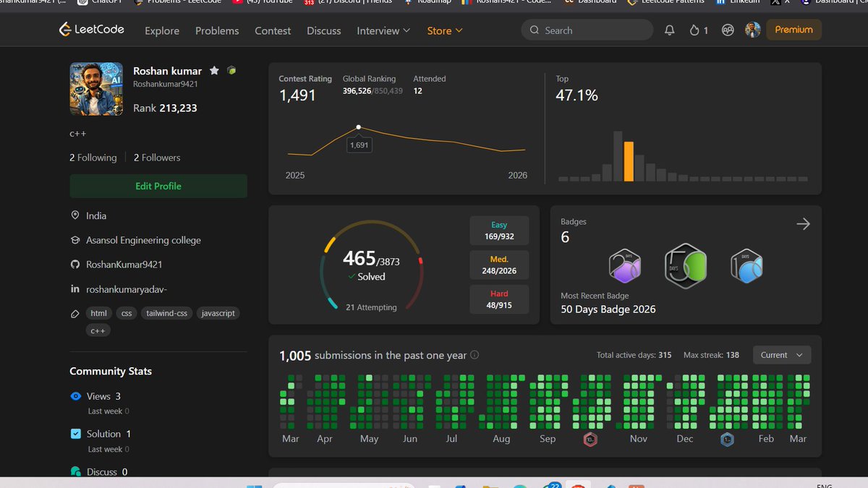Viewport: 868px width, 488px height.
Task: Click the green cube badge beside the name
Action: [231, 71]
